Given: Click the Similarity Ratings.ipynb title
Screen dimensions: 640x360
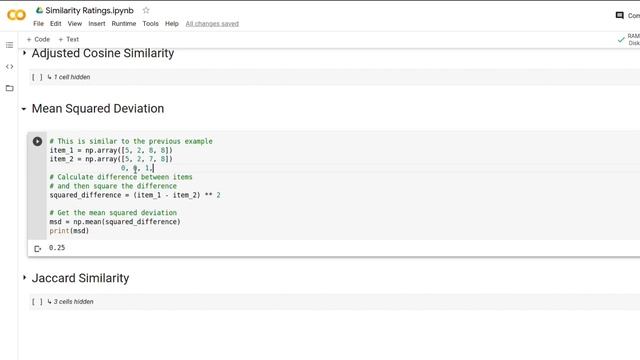Looking at the screenshot, I should pos(89,11).
